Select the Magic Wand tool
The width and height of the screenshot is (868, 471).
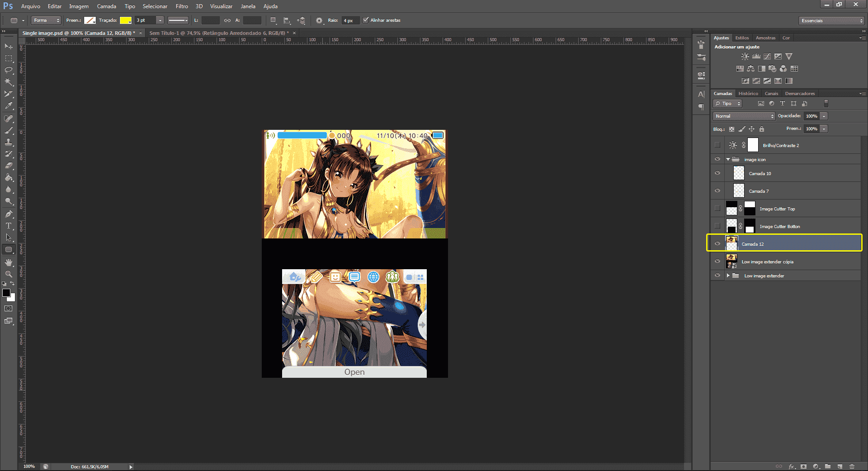point(9,82)
